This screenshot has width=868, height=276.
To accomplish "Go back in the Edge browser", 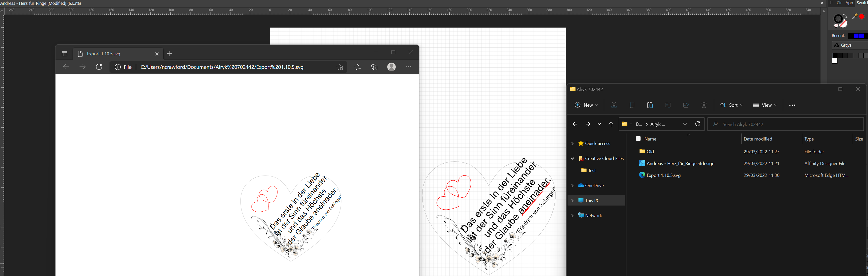I will pyautogui.click(x=66, y=67).
